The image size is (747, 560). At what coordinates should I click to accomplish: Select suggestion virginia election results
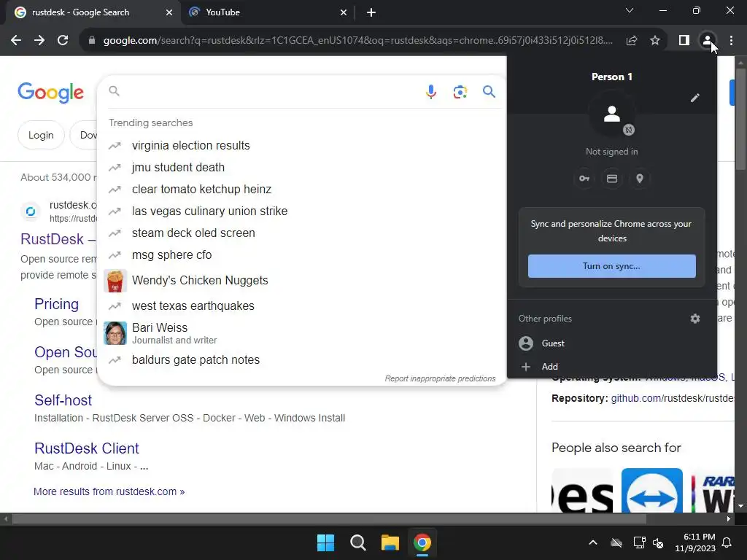click(301, 145)
